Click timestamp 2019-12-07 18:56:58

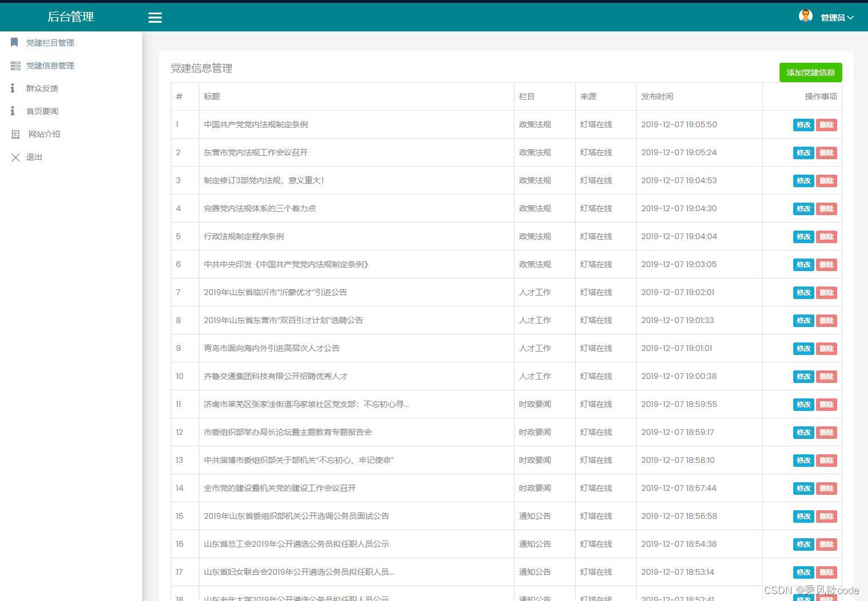click(679, 516)
